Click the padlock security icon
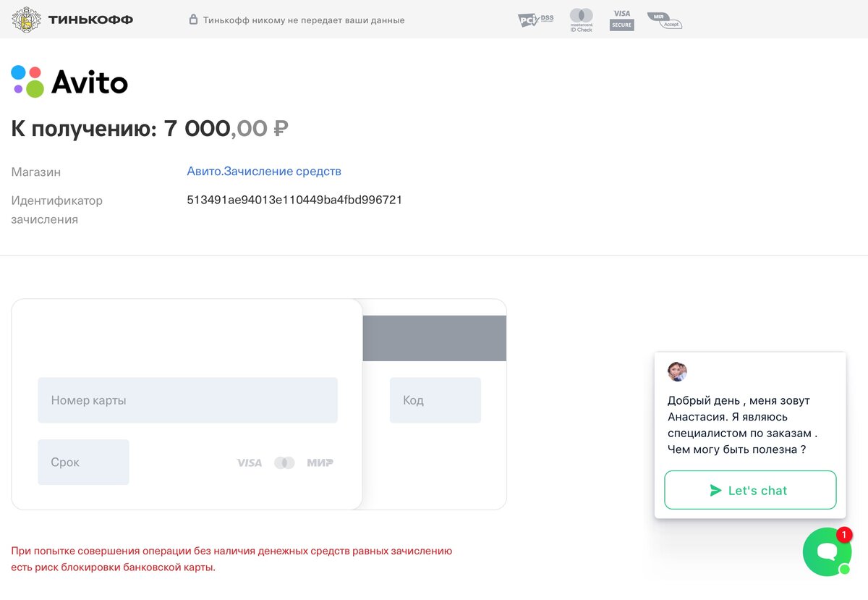868x600 pixels. click(x=193, y=20)
